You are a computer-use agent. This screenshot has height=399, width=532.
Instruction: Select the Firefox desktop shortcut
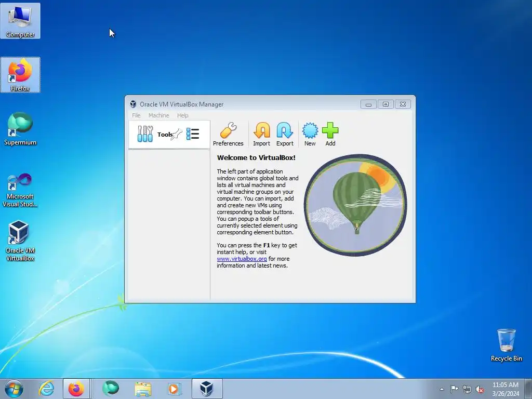pos(20,75)
